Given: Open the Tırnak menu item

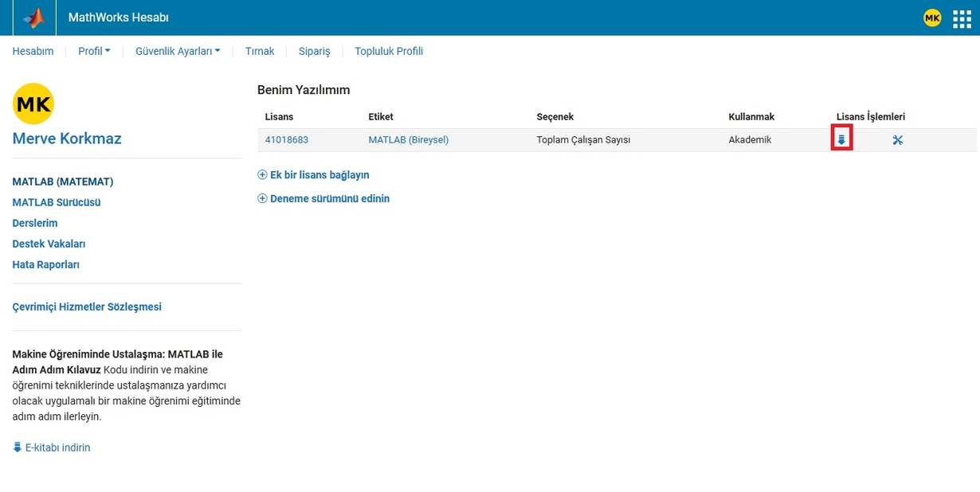Looking at the screenshot, I should pos(260,51).
